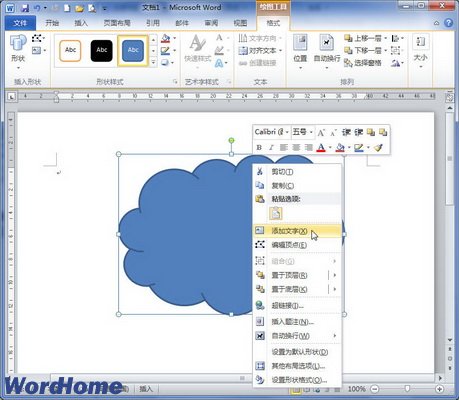Click the Format Painter brush in mini toolbar
This screenshot has height=400, width=459.
pyautogui.click(x=378, y=147)
